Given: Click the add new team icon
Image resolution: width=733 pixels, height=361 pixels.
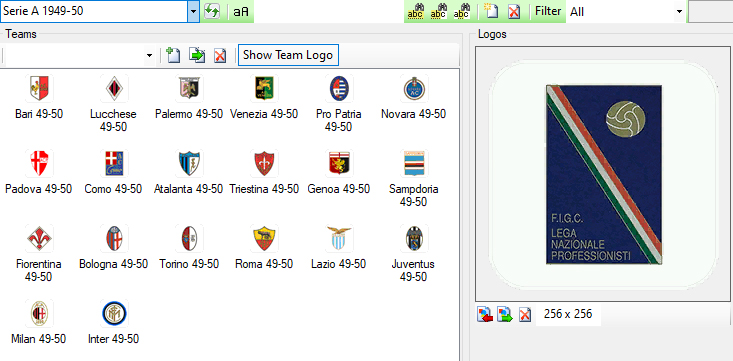Looking at the screenshot, I should pyautogui.click(x=173, y=55).
